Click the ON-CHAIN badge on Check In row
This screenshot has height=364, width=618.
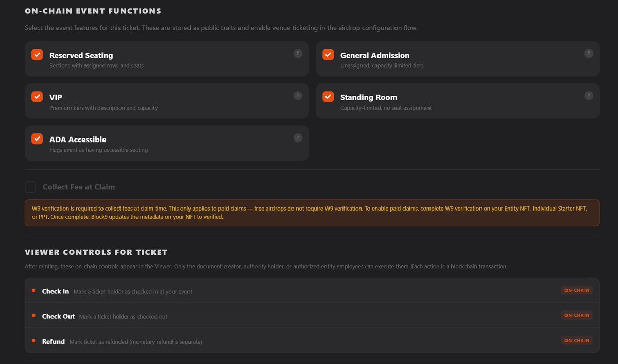(x=576, y=290)
